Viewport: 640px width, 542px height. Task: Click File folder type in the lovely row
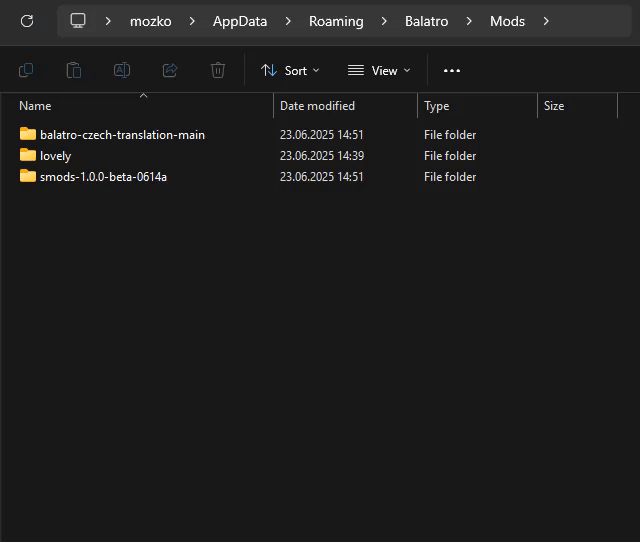pyautogui.click(x=450, y=156)
